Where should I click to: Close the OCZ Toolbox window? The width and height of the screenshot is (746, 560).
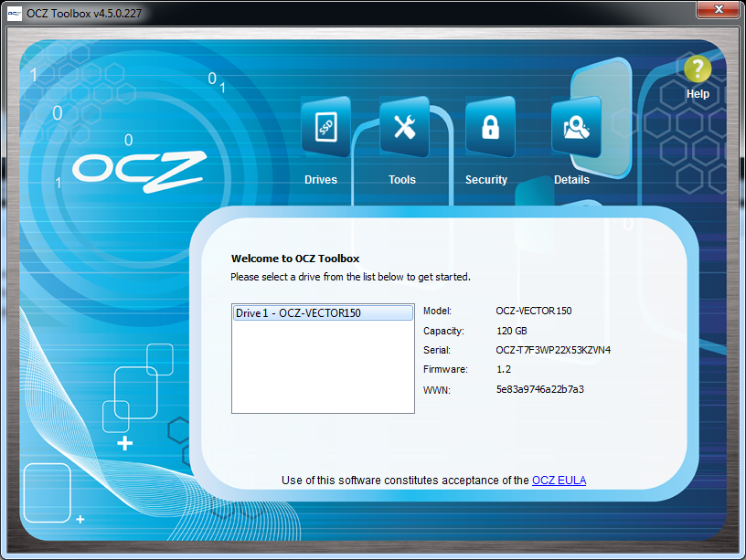719,9
